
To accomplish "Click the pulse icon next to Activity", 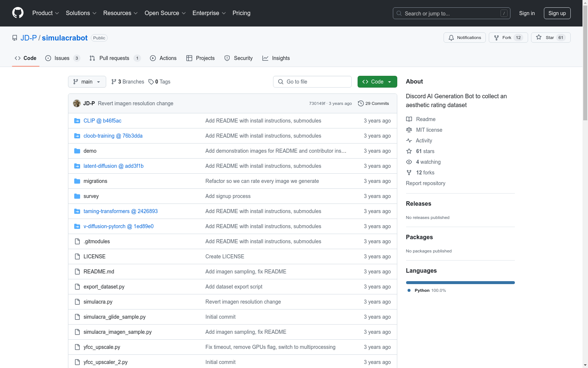I will pos(409,141).
